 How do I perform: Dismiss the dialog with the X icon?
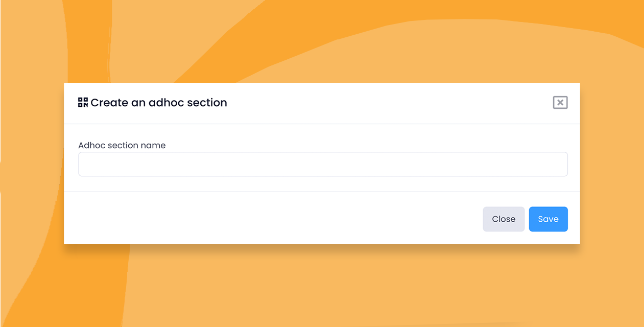click(x=560, y=103)
